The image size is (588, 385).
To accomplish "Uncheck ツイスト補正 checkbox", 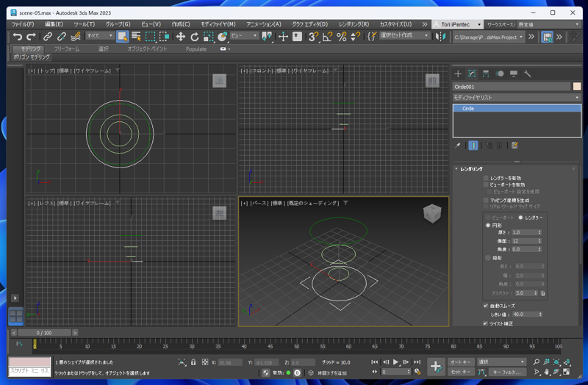I will 486,323.
